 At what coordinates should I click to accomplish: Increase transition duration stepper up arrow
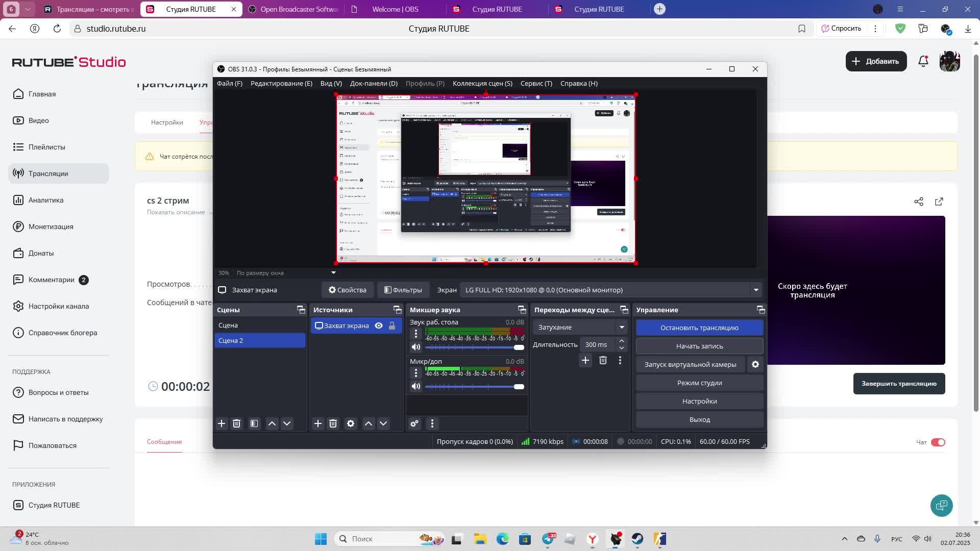point(621,341)
